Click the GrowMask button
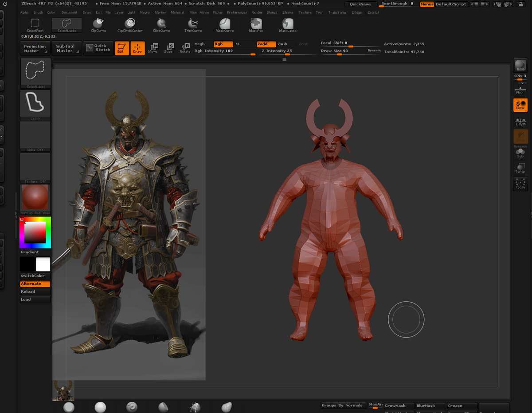 [x=399, y=406]
